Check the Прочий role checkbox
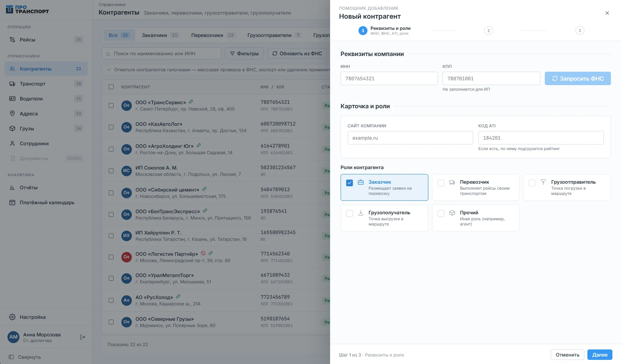Image resolution: width=621 pixels, height=364 pixels. [441, 214]
